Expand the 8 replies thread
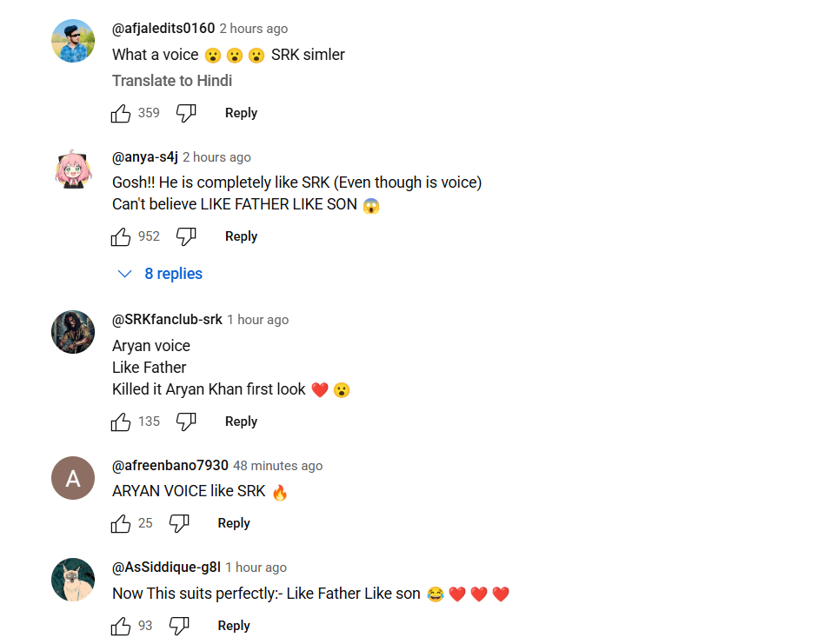 pyautogui.click(x=161, y=274)
